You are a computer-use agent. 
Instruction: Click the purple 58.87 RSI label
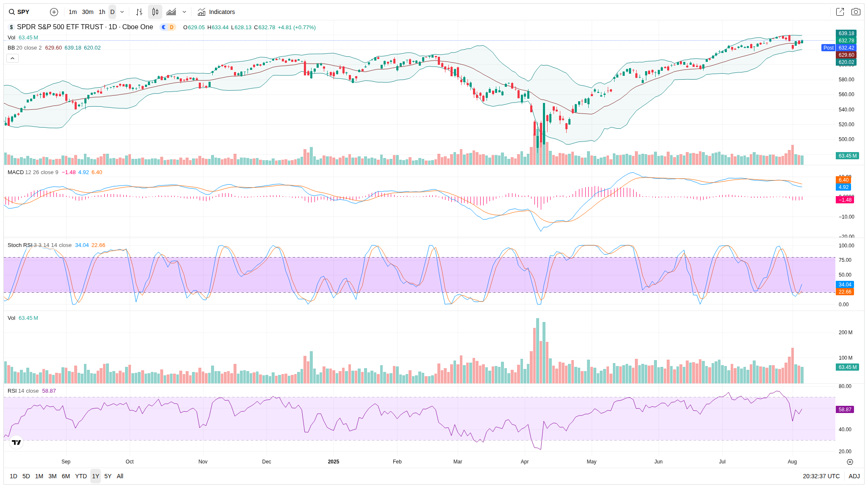coord(845,410)
